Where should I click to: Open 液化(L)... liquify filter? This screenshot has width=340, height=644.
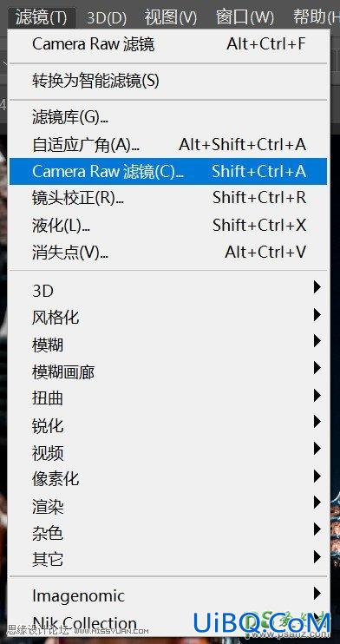168,225
